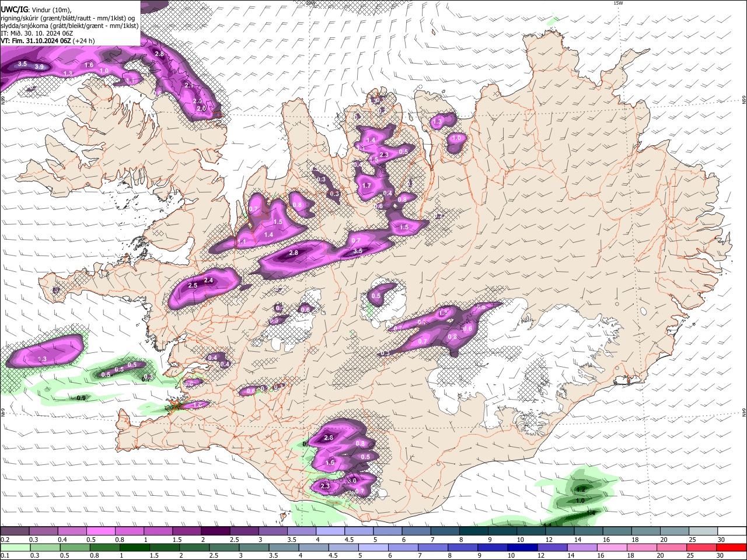Select the darkest purple 2–2.5 swatch in top legend
This screenshot has width=747, height=560.
tap(215, 531)
